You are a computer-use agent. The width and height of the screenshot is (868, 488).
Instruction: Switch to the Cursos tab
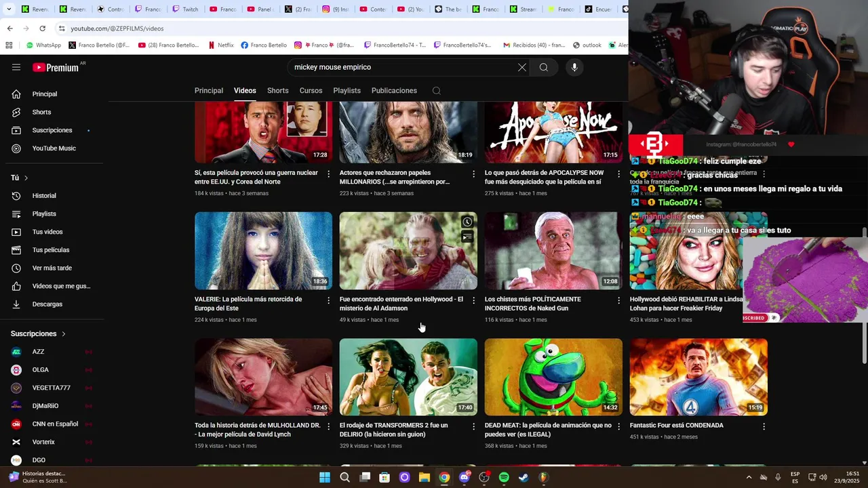click(311, 91)
